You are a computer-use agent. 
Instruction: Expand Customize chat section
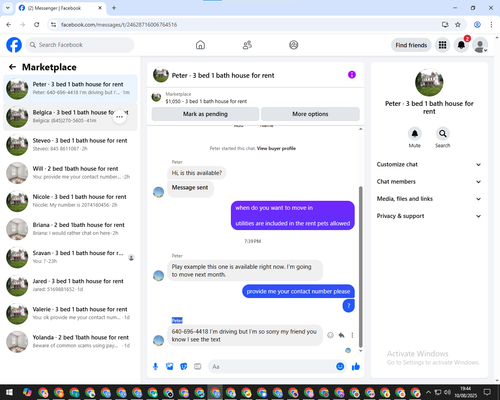429,164
